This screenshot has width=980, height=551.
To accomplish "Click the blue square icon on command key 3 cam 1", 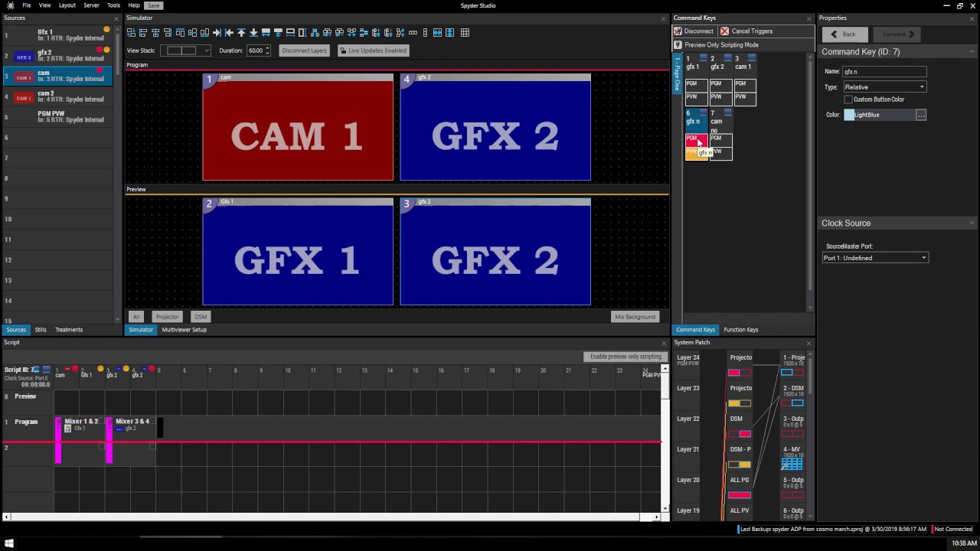I will pos(752,58).
